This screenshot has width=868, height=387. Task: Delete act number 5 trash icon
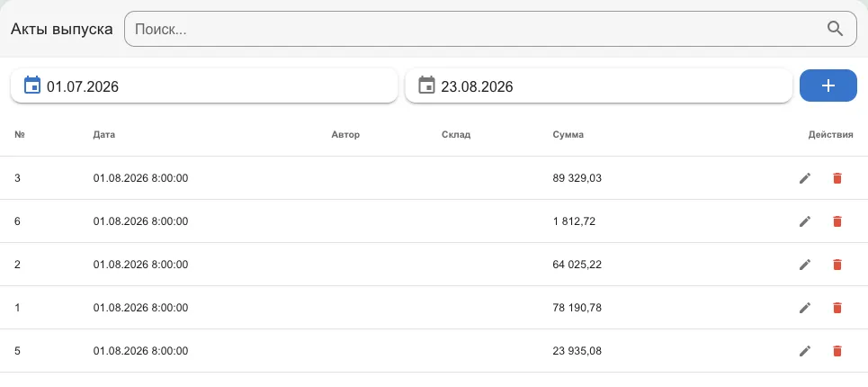click(x=837, y=351)
